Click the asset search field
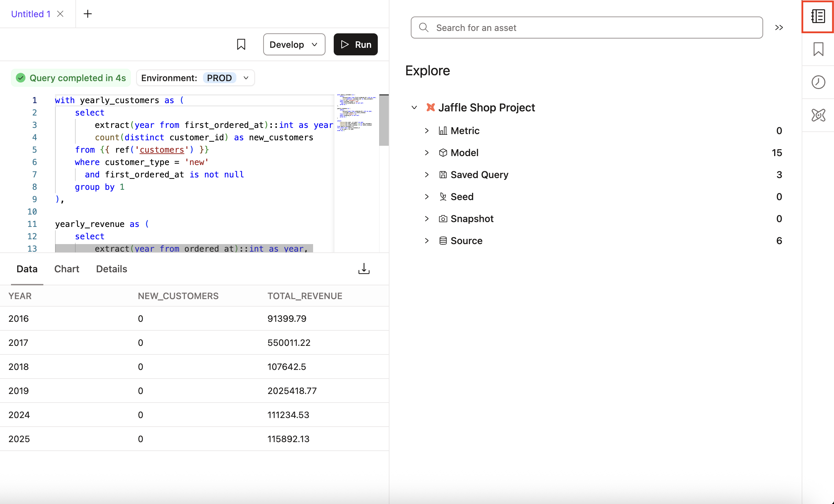The image size is (834, 504). coord(585,28)
